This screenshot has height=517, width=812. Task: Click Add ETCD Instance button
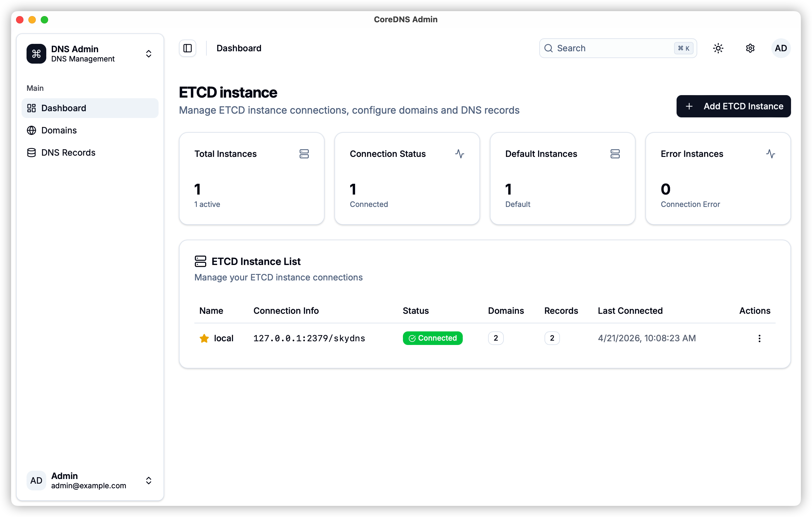(x=733, y=106)
